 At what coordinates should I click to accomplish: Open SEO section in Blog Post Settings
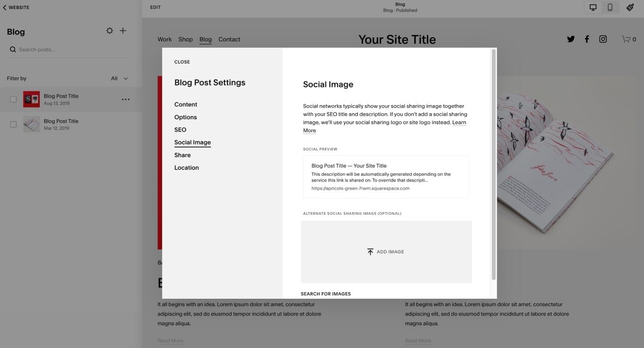pyautogui.click(x=180, y=130)
